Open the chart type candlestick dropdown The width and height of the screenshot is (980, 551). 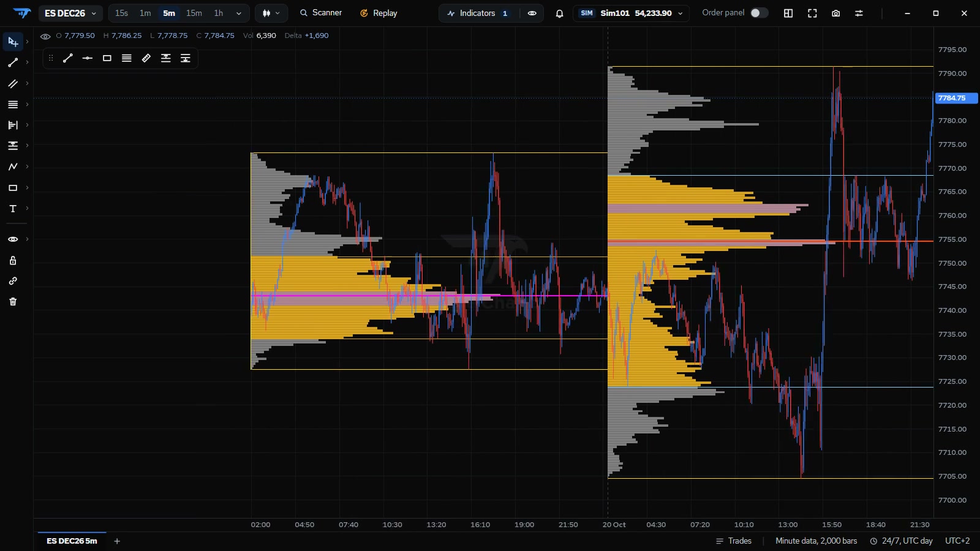coord(271,13)
